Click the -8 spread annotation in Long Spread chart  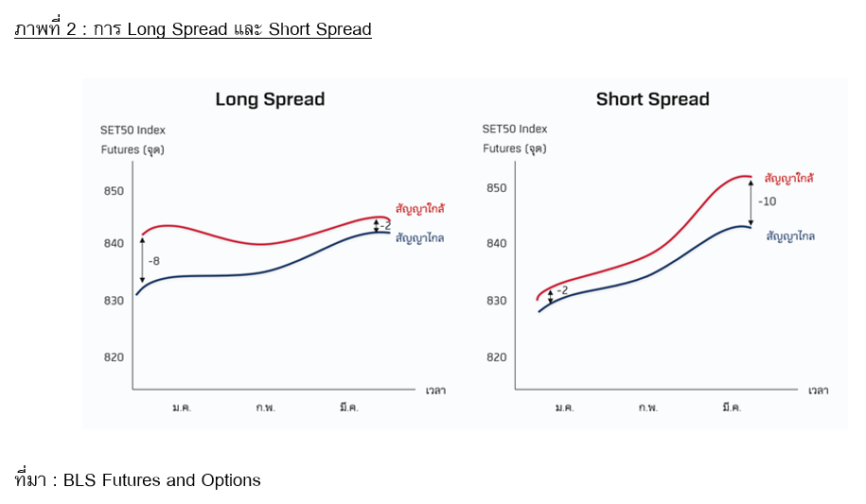click(x=154, y=260)
